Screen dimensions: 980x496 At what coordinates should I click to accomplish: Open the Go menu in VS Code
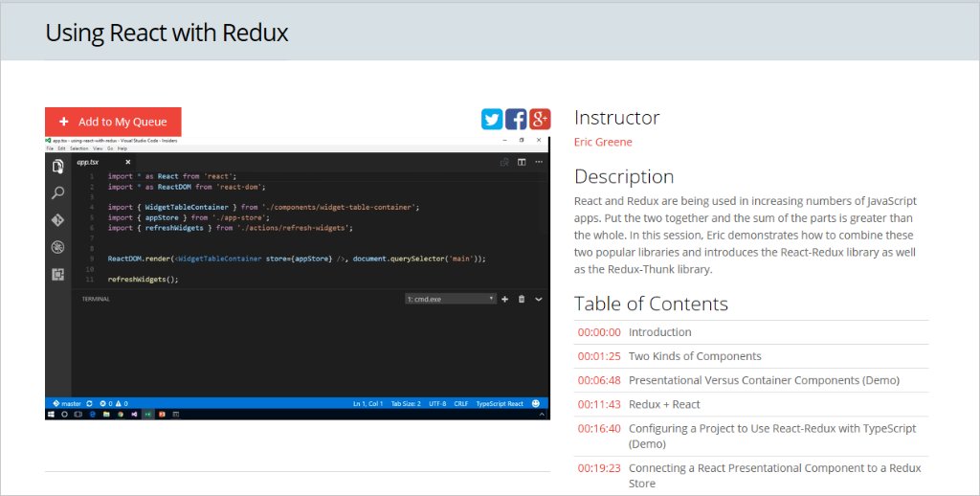click(x=110, y=148)
